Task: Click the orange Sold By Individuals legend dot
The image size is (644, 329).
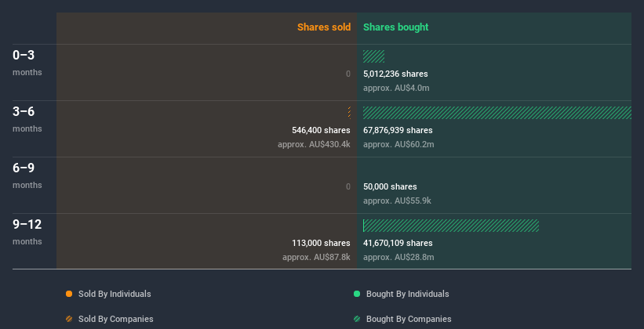Action: 69,294
